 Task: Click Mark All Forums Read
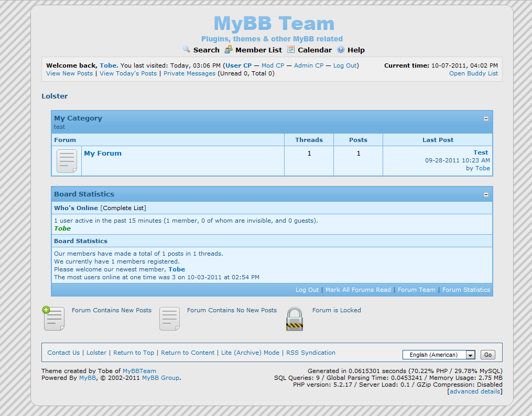point(358,290)
